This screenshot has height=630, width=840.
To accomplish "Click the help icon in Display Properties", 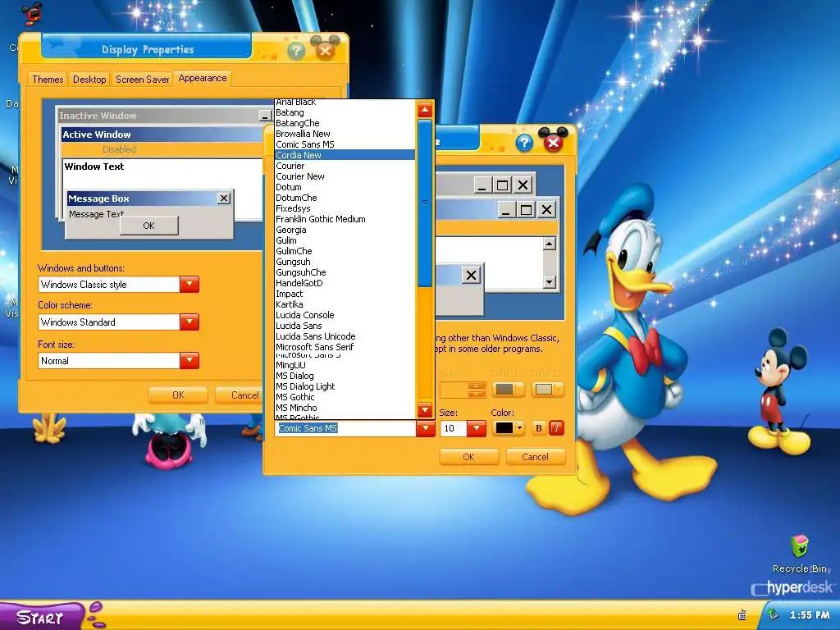I will [x=296, y=51].
